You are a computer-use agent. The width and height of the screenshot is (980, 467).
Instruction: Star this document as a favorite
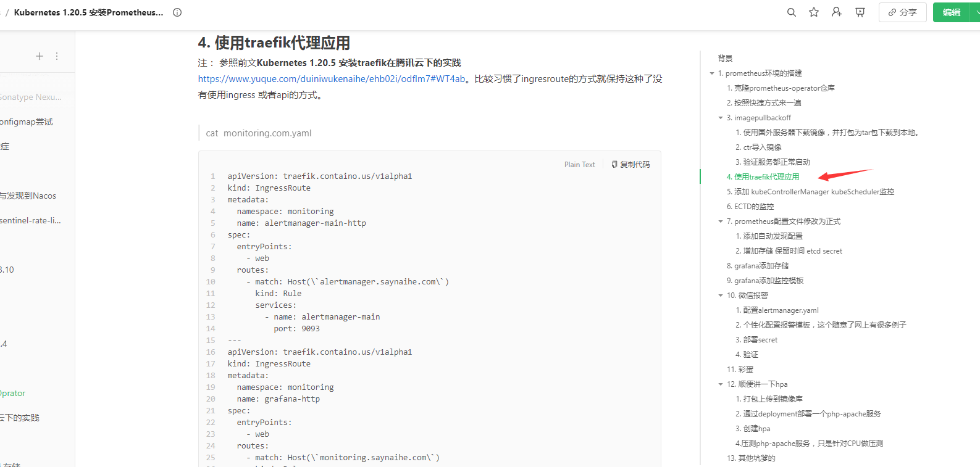(x=814, y=12)
